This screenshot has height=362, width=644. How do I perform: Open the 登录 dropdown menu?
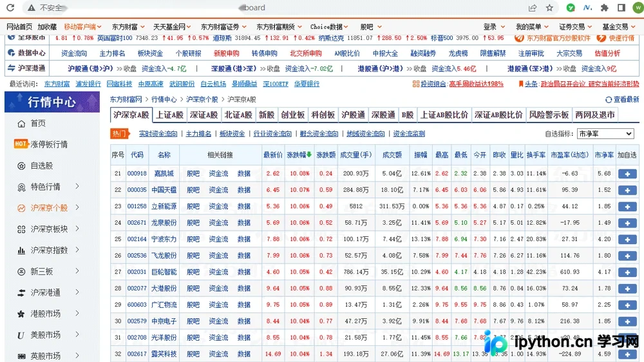(494, 26)
